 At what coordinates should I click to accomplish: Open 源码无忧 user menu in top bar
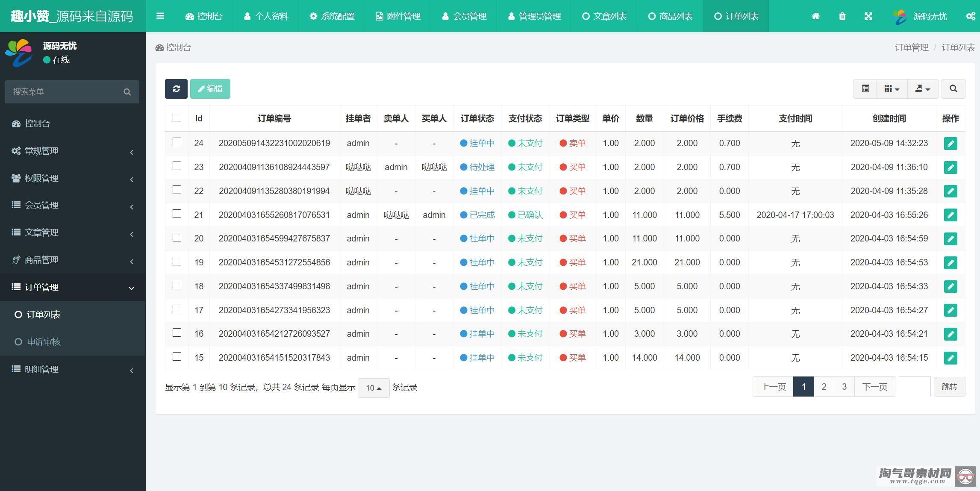click(920, 16)
